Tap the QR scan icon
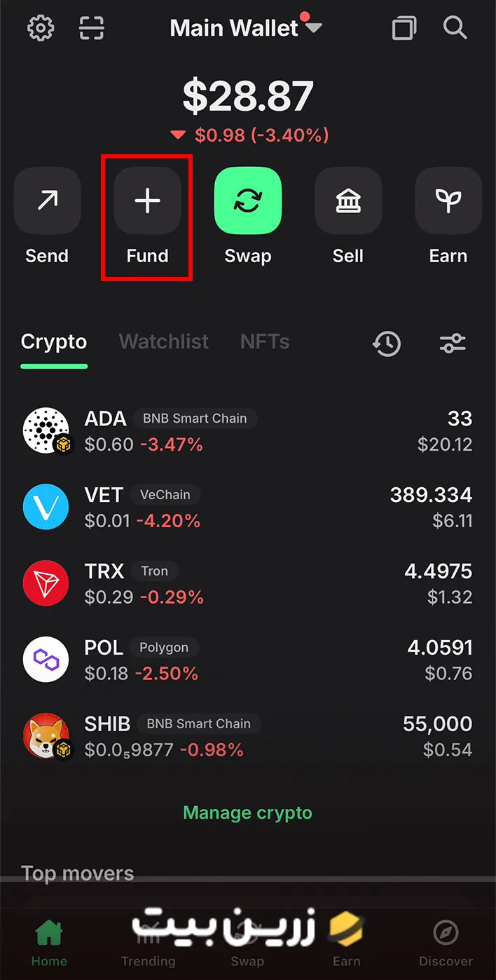This screenshot has width=496, height=980. click(91, 28)
